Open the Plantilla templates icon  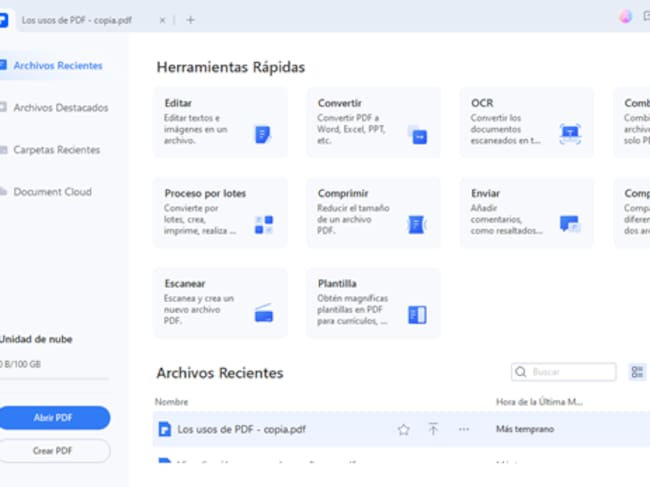(417, 314)
